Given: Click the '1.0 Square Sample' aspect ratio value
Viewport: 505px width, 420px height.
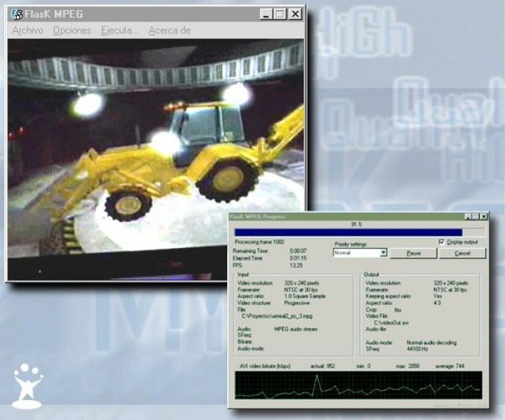Looking at the screenshot, I should tap(304, 296).
